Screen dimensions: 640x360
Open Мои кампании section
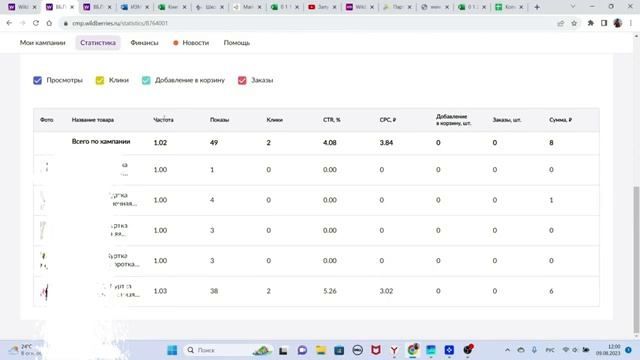[42, 42]
